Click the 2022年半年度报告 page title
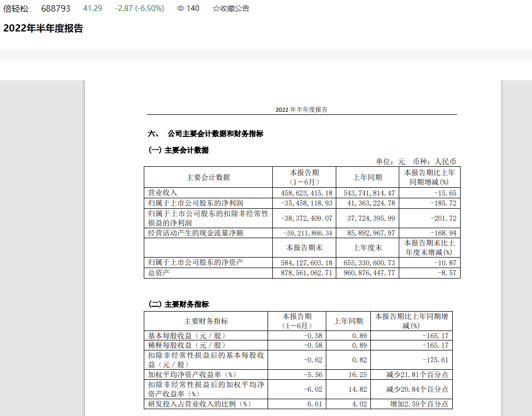The image size is (532, 416). [x=43, y=28]
